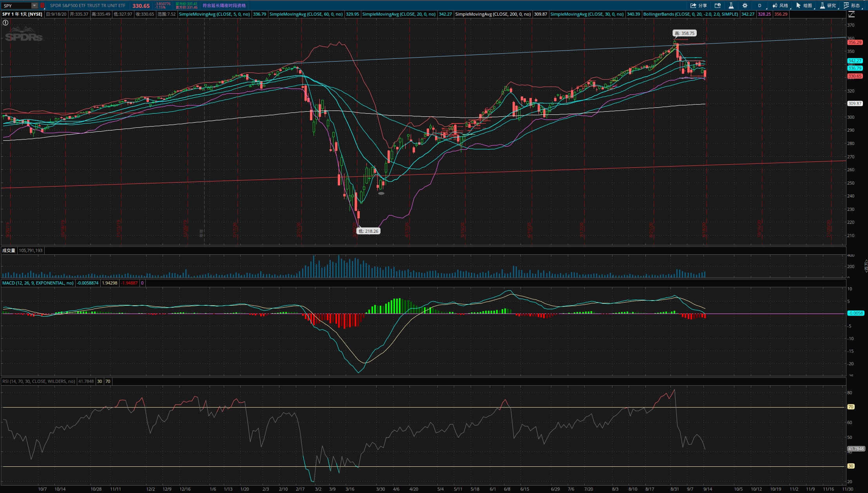
Task: Click the info circle icon at chart corner
Action: 5,23
